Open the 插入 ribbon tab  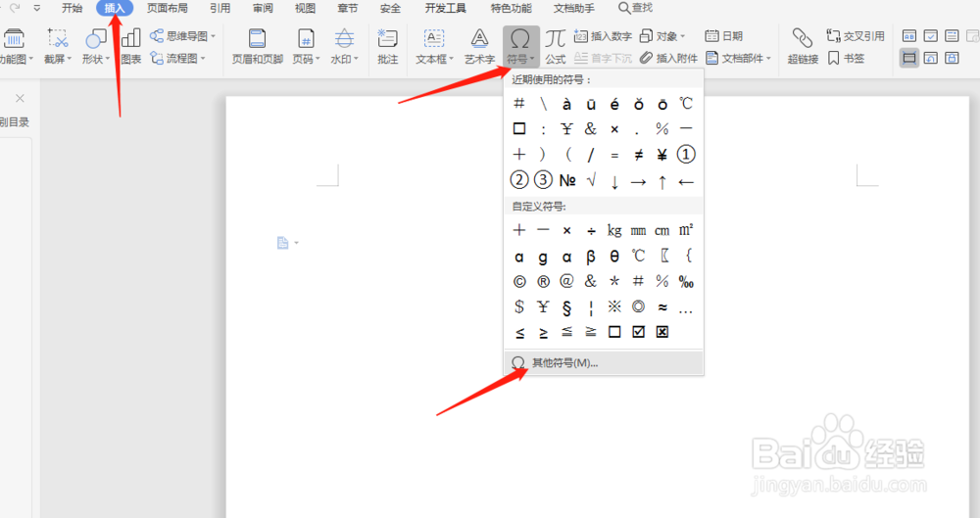pyautogui.click(x=115, y=8)
